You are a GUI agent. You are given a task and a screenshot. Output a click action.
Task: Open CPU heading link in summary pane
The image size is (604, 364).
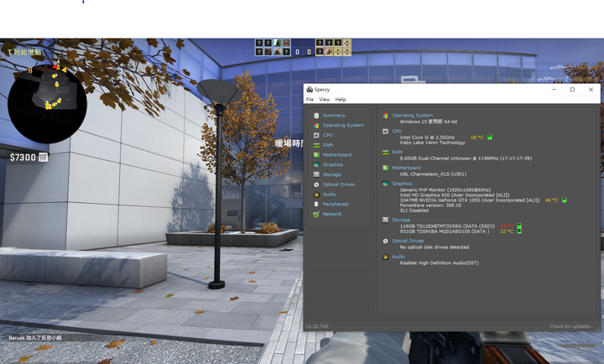point(397,131)
